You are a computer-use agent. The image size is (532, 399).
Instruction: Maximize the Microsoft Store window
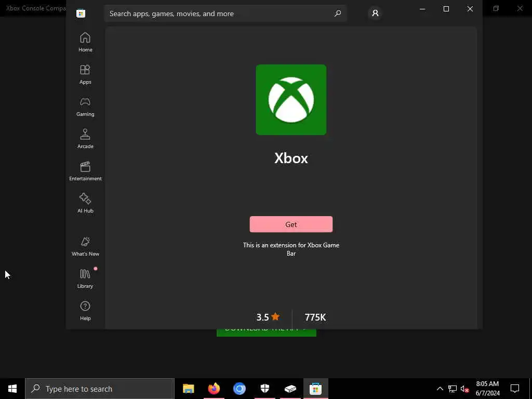pos(446,9)
